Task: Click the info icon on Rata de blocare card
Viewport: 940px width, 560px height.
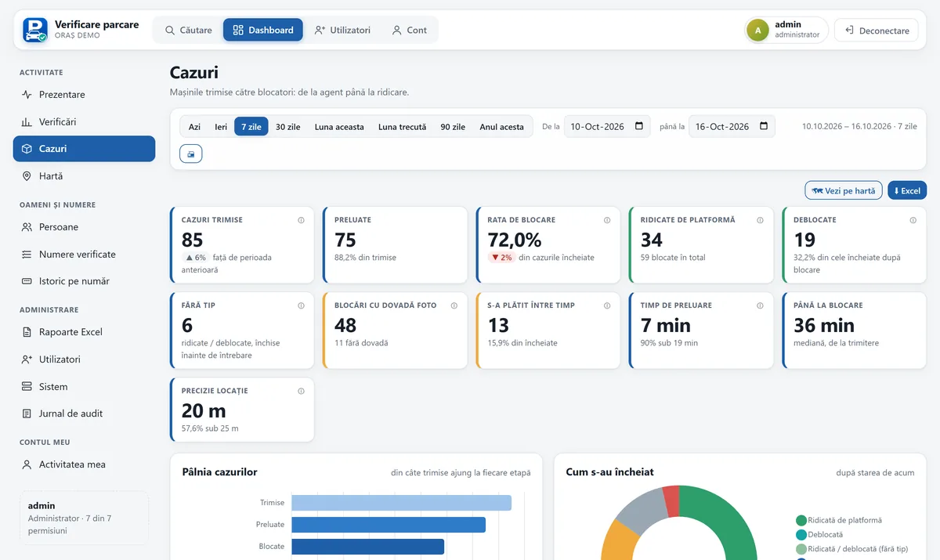Action: pos(607,220)
